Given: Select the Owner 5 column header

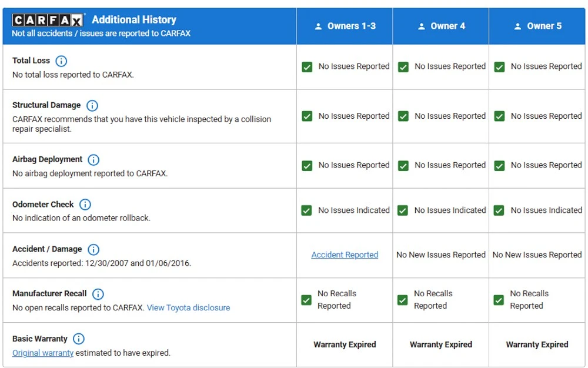Looking at the screenshot, I should (537, 26).
